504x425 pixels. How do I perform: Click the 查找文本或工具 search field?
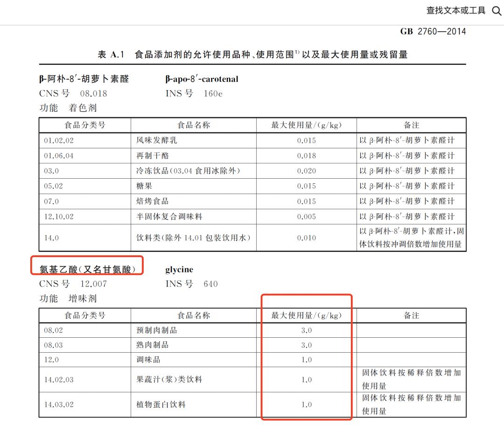pyautogui.click(x=455, y=11)
